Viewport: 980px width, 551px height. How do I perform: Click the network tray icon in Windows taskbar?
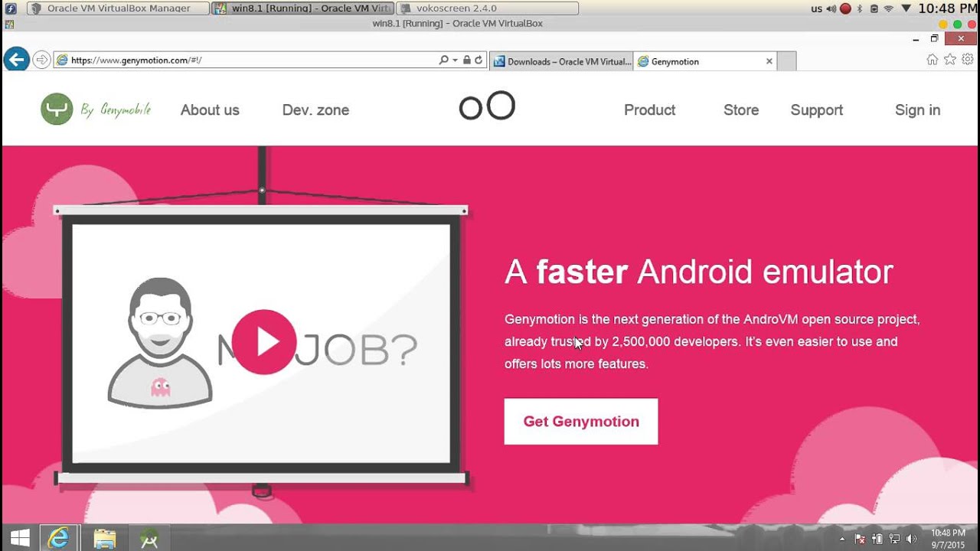click(x=894, y=539)
